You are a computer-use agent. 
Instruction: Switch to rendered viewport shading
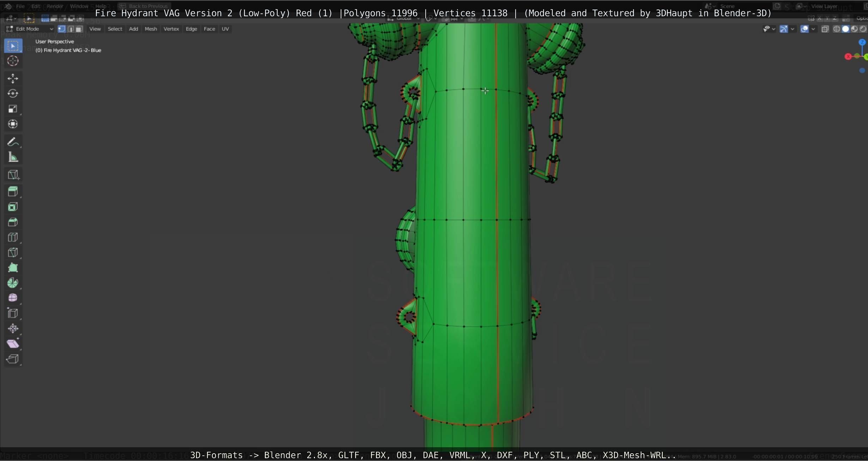tap(863, 29)
